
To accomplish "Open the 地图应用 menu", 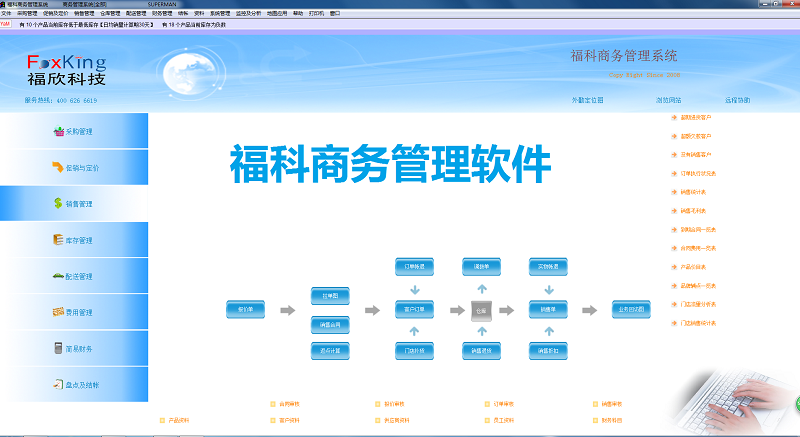I will 277,14.
